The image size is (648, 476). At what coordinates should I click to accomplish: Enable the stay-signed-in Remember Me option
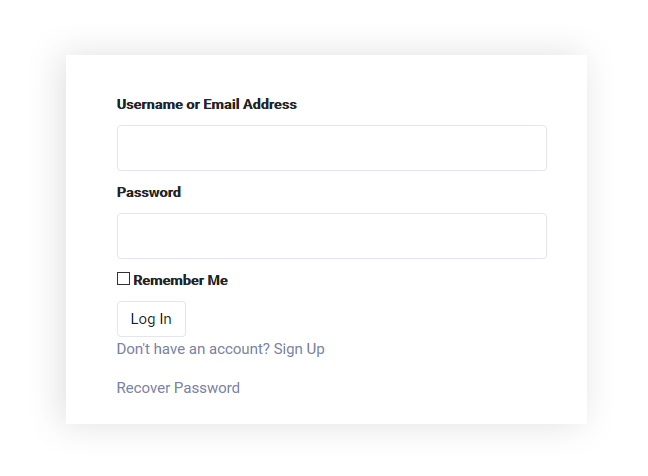click(x=123, y=279)
